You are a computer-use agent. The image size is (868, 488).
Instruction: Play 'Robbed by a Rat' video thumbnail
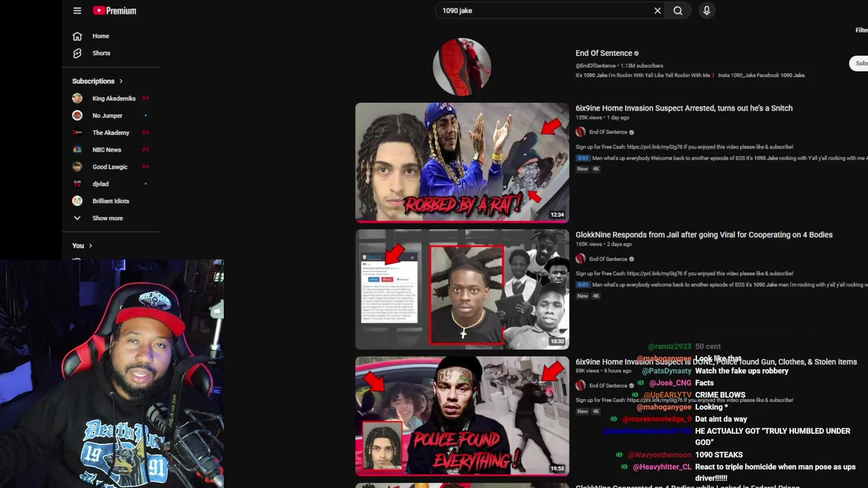click(x=462, y=163)
